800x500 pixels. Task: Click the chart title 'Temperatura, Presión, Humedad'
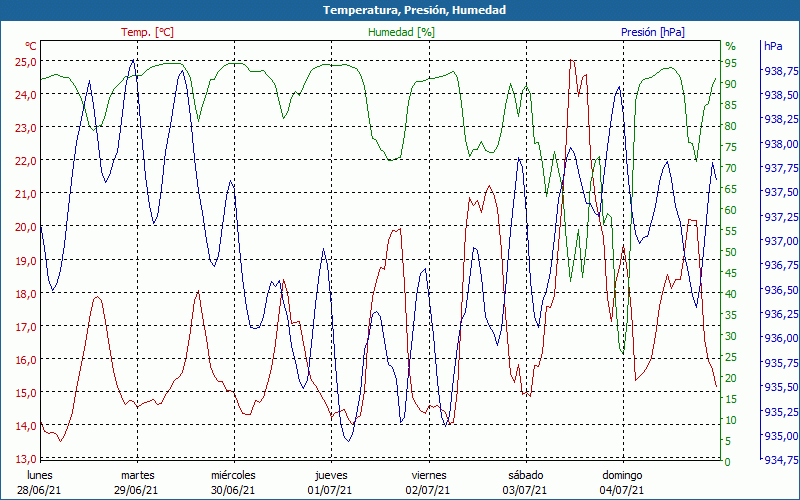click(x=414, y=10)
